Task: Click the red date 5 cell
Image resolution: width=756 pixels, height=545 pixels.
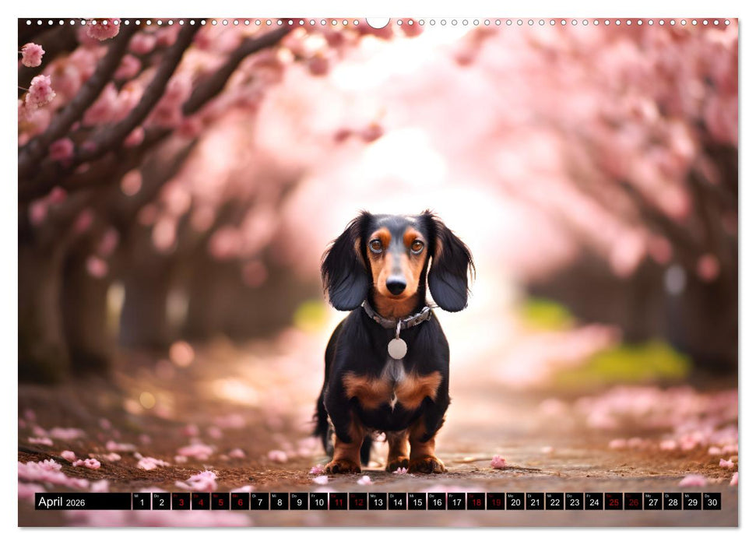Action: [x=220, y=501]
